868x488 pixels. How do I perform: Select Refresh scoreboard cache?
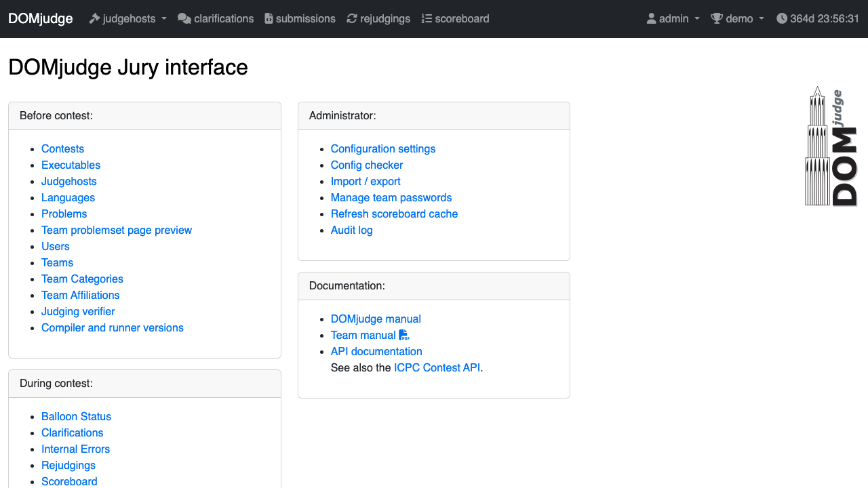click(x=394, y=214)
